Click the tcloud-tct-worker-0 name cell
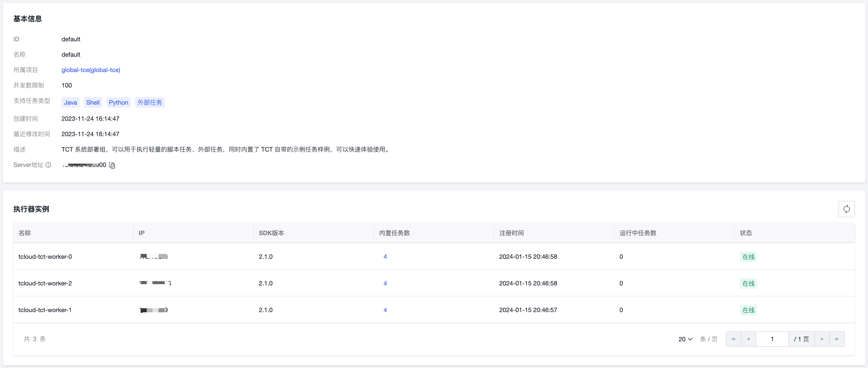868x368 pixels. click(45, 256)
